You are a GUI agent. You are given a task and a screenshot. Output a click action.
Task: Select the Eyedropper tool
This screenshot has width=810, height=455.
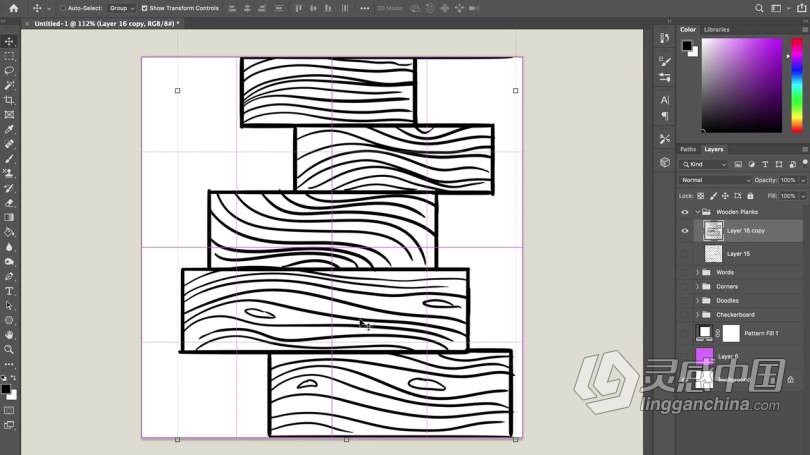(9, 129)
